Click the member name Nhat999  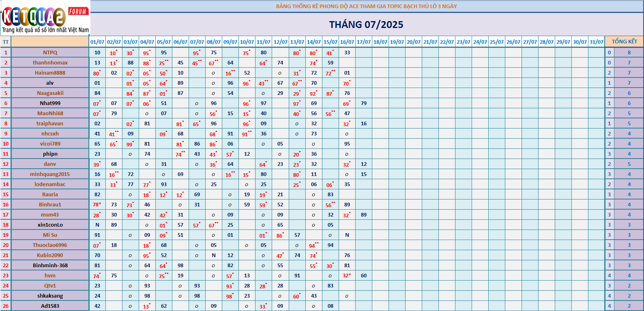50,103
